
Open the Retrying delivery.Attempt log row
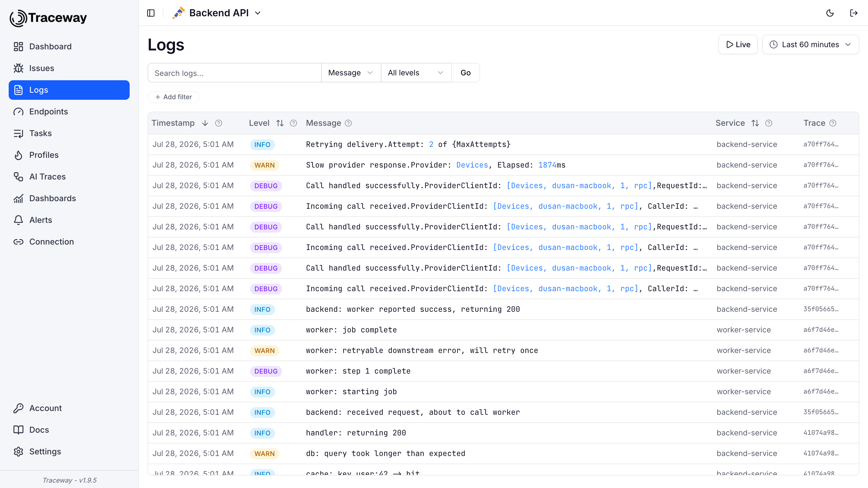(x=503, y=145)
